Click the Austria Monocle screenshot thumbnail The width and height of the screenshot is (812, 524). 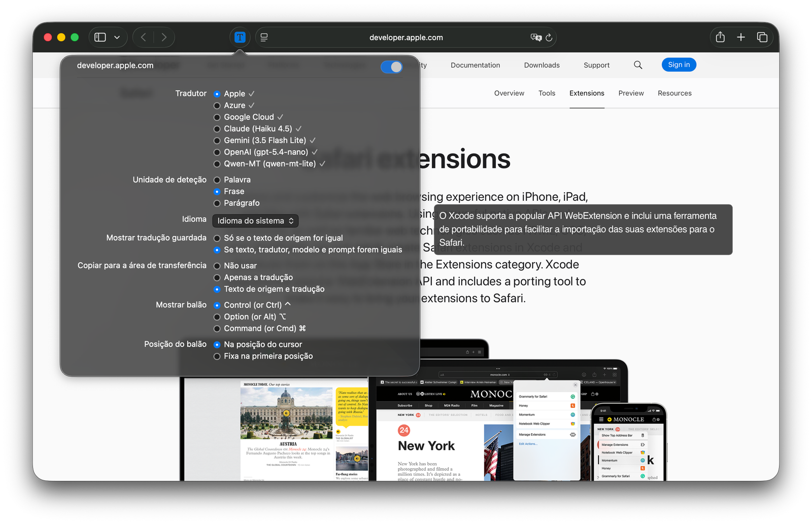[287, 414]
